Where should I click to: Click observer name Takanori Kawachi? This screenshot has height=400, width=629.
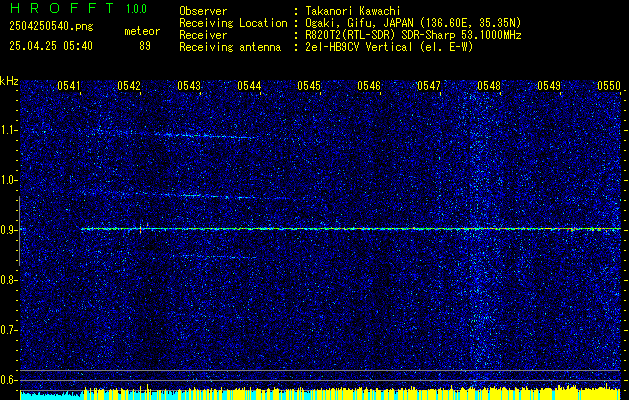pos(353,11)
